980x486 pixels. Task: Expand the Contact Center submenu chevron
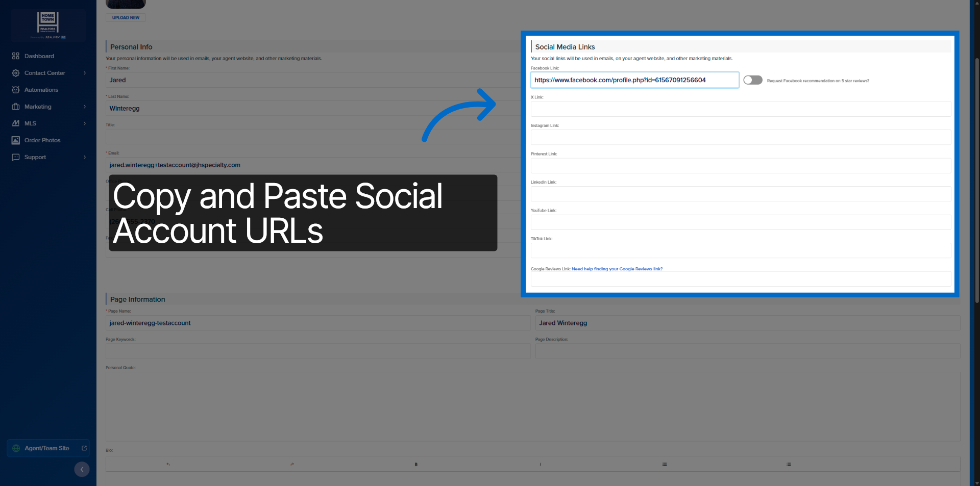[x=85, y=73]
